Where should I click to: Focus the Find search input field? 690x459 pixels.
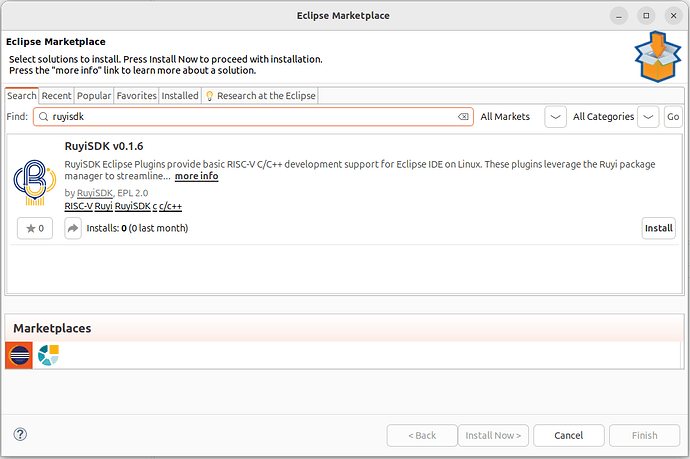pos(253,117)
